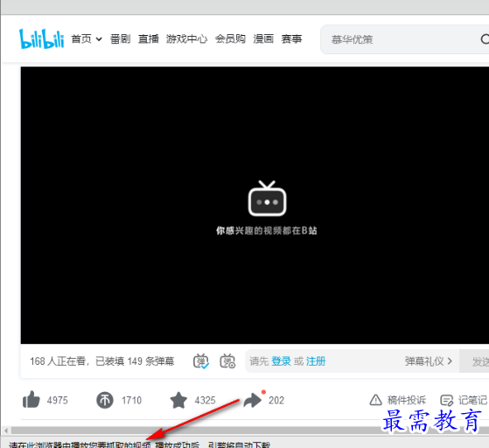Open the bilibili logo home link
489x448 pixels.
click(41, 38)
